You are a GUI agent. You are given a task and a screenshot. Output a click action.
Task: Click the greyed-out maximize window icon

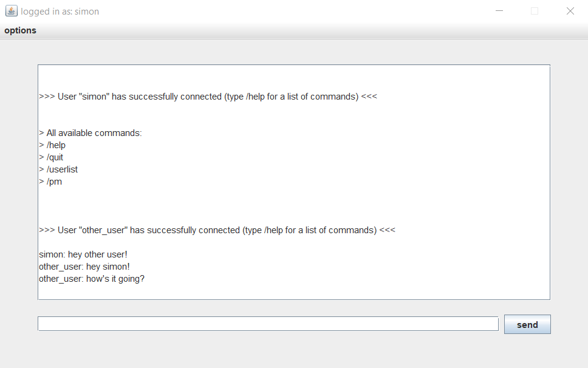click(535, 11)
